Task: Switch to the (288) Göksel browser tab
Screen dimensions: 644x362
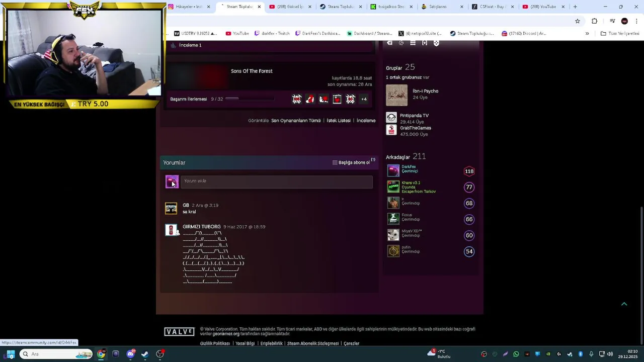Action: 290,7
